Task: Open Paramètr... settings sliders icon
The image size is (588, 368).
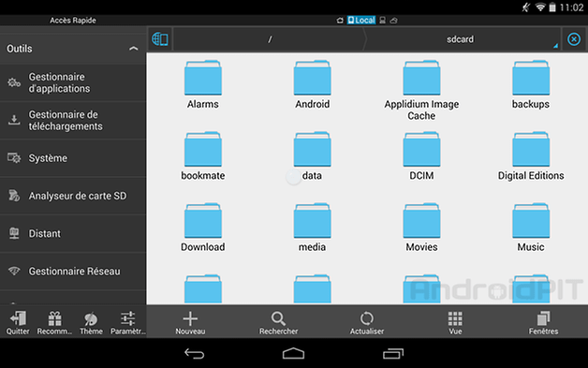Action: pyautogui.click(x=127, y=318)
